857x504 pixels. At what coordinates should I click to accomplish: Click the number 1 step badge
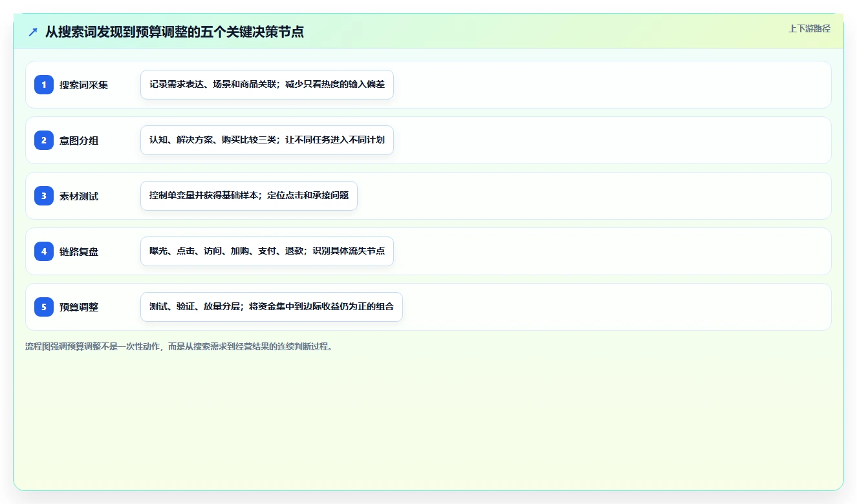point(44,85)
